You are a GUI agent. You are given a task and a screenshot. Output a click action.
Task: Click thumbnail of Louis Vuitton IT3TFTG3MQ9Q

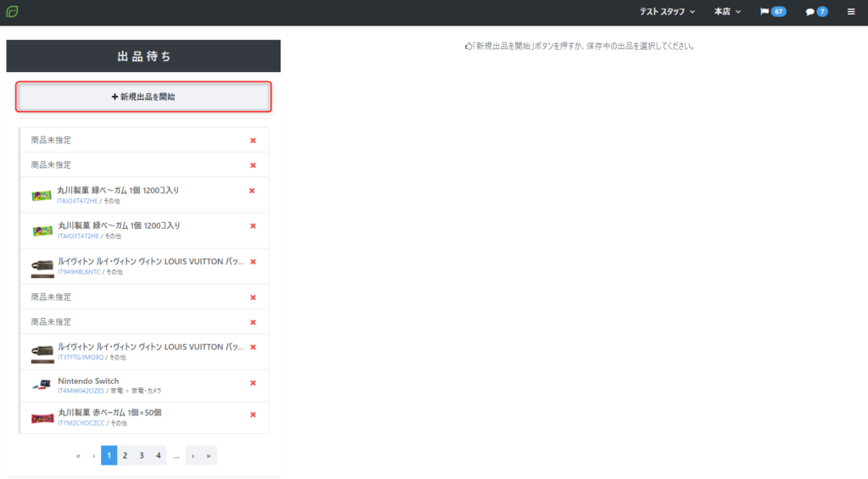click(x=42, y=353)
